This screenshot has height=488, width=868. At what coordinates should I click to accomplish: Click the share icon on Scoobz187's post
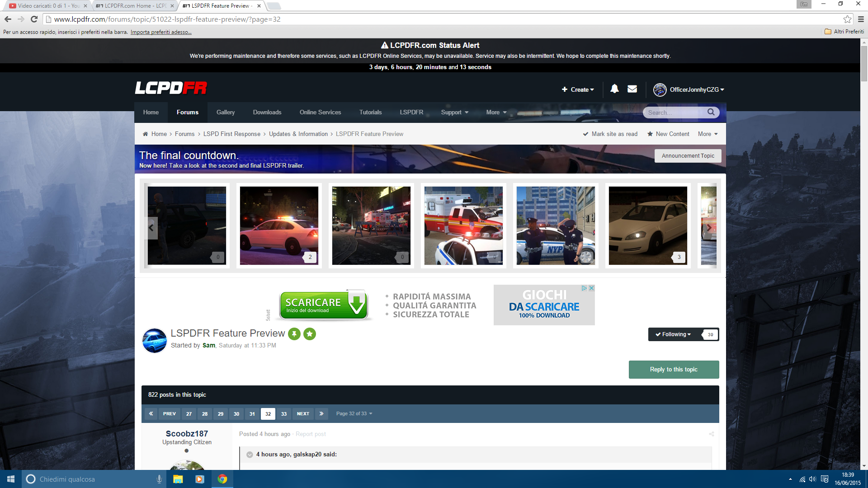click(711, 434)
